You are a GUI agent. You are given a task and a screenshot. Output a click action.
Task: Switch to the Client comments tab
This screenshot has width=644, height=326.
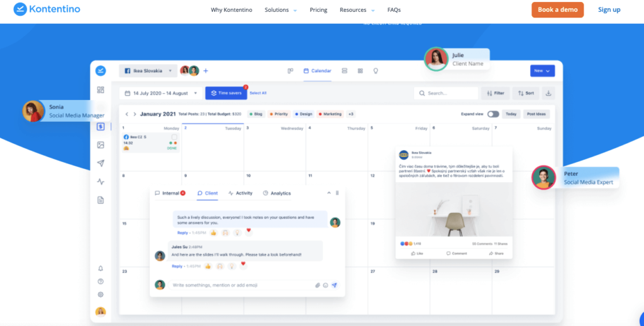click(208, 193)
